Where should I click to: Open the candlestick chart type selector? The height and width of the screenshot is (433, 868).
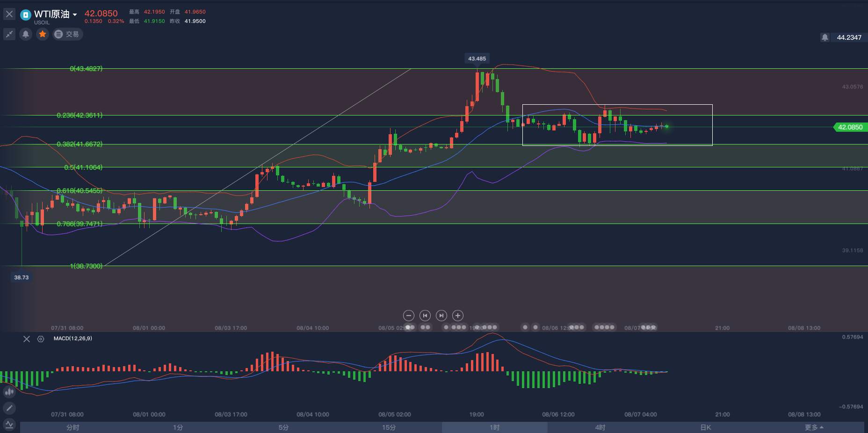coord(9,392)
